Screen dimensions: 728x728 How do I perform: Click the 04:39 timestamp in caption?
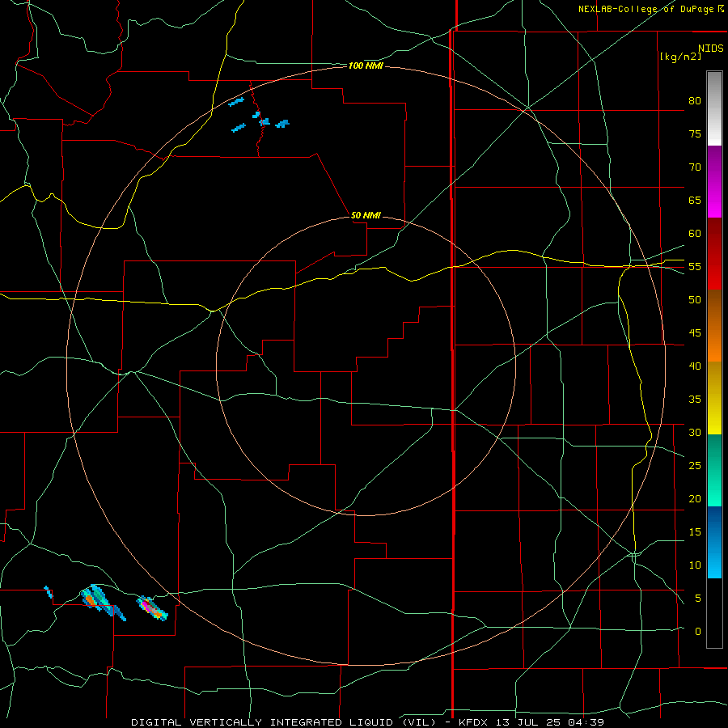(x=586, y=722)
